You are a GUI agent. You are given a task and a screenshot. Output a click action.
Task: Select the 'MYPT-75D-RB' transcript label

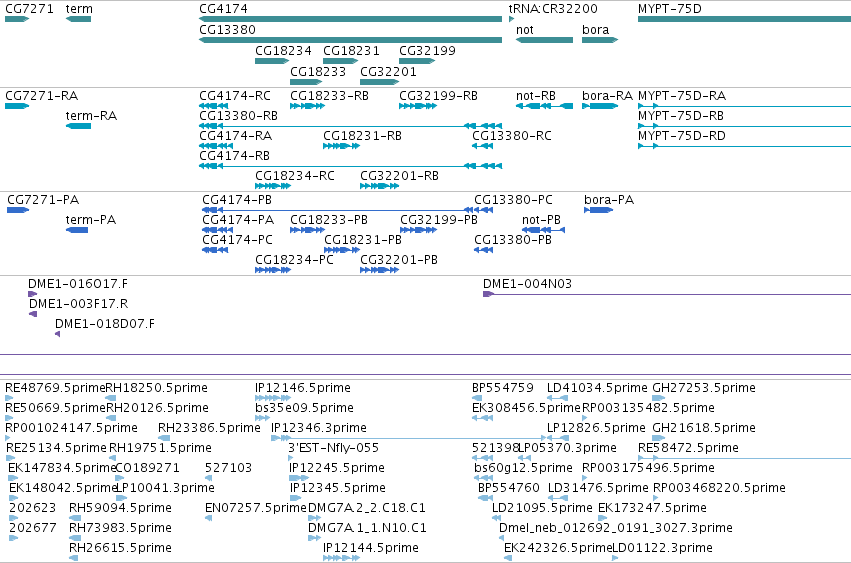click(681, 116)
